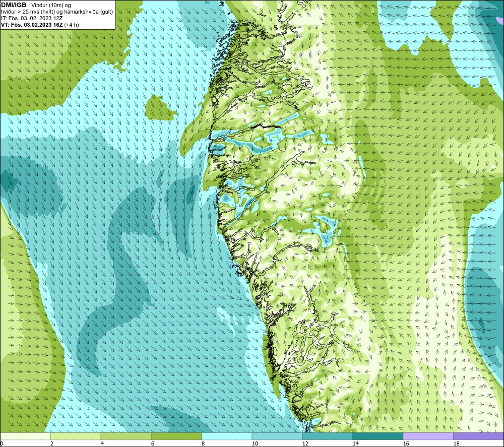
Task: Click the "VT: Fös. 03.02.2023 16Z (+4 h)" line
Action: click(40, 24)
